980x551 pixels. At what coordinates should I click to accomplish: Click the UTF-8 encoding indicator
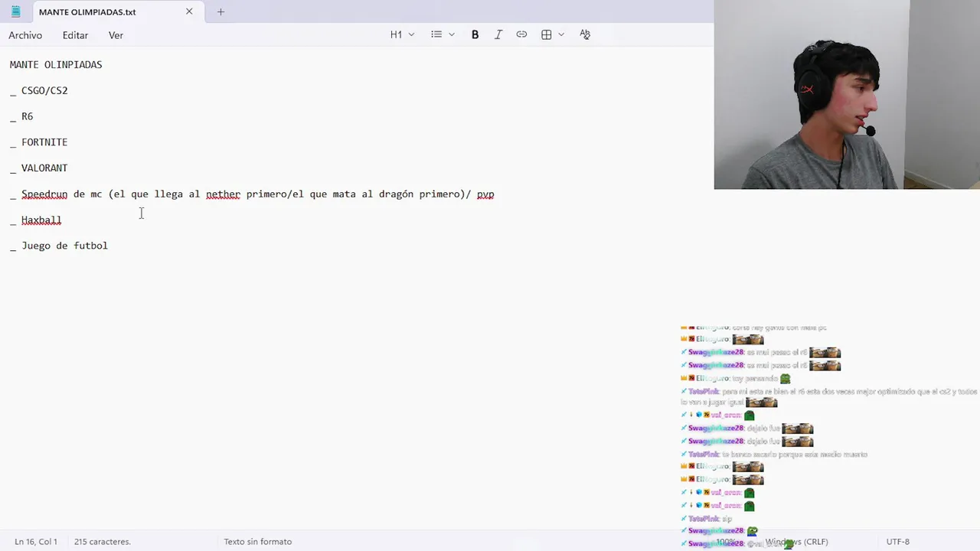coord(898,541)
